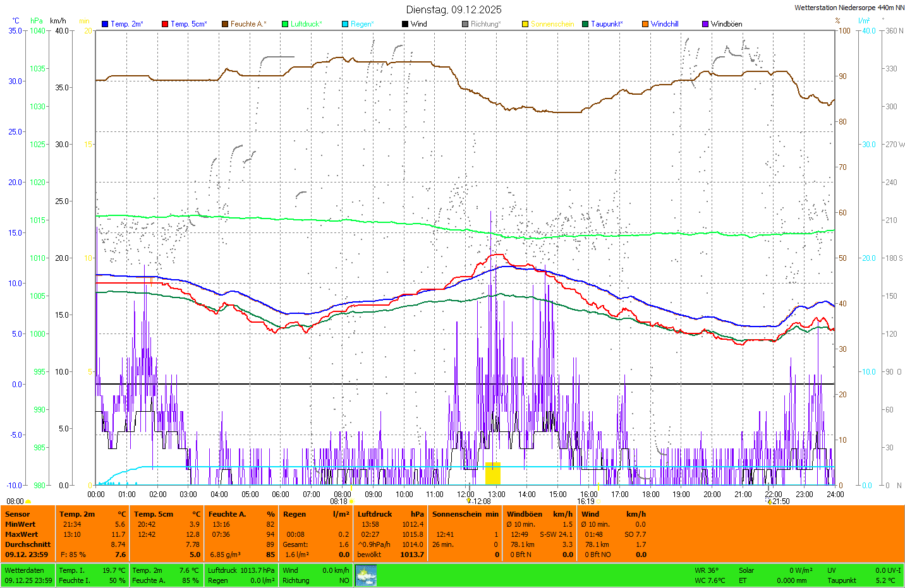Click the date title Dienstag, 09.12.2025
This screenshot has height=588, width=905.
pos(454,9)
